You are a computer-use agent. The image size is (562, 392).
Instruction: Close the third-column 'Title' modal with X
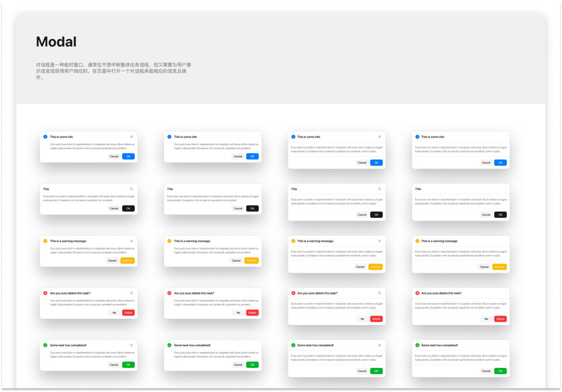[x=380, y=189]
